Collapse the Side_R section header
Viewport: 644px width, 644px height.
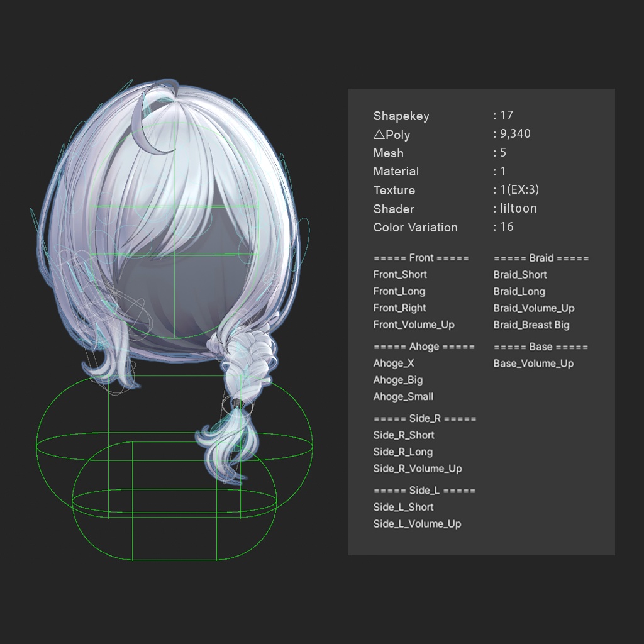[425, 418]
